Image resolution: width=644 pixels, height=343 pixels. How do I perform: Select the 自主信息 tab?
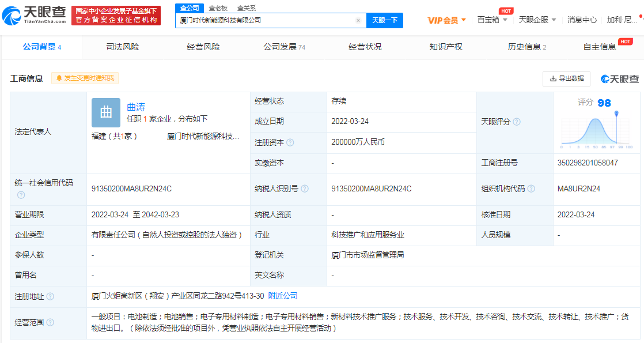(x=600, y=47)
